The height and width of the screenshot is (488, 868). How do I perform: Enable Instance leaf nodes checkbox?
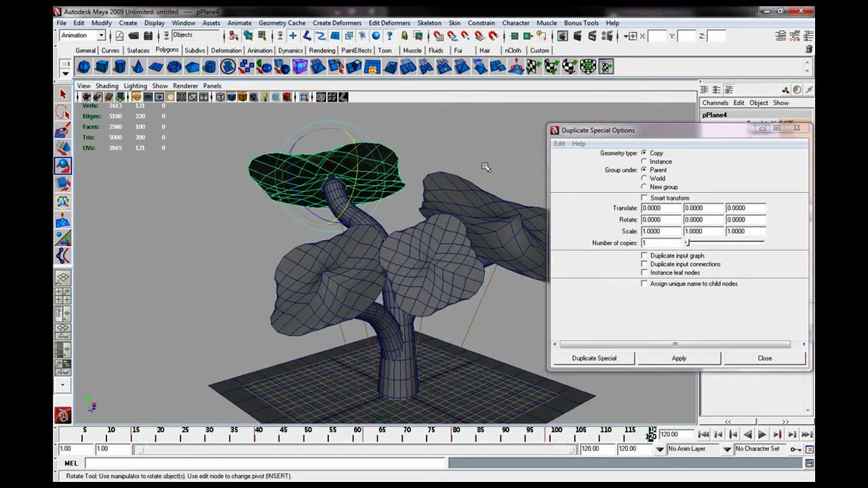click(x=644, y=272)
